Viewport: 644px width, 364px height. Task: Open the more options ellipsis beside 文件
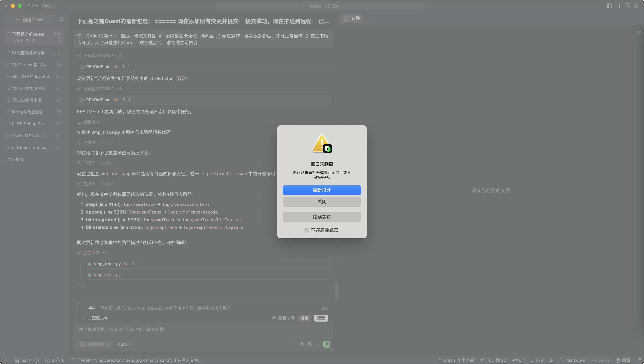coord(368,18)
